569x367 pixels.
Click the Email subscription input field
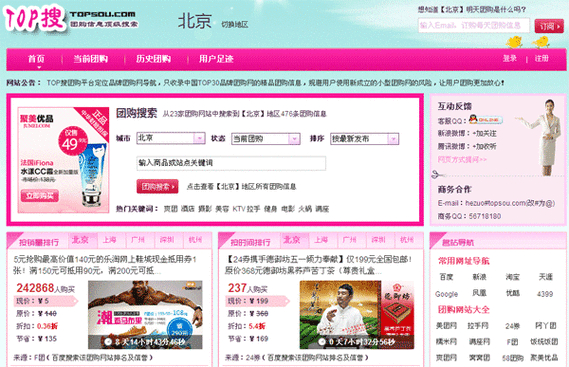click(x=474, y=25)
